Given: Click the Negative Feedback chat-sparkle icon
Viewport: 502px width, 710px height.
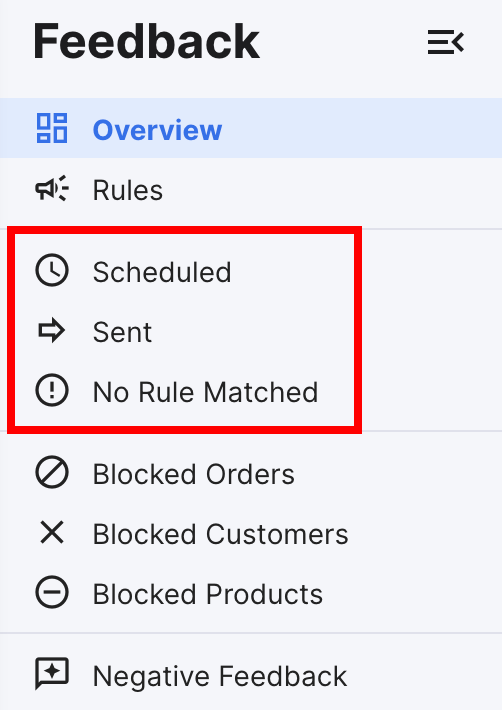Looking at the screenshot, I should tap(52, 674).
